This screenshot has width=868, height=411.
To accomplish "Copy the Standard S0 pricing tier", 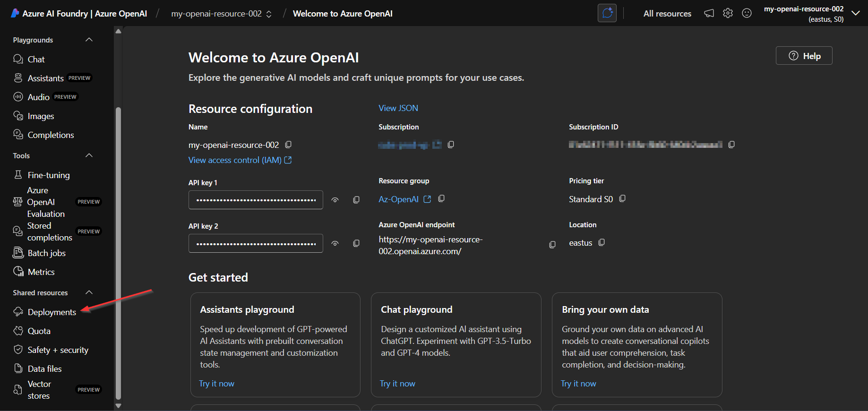I will tap(622, 199).
